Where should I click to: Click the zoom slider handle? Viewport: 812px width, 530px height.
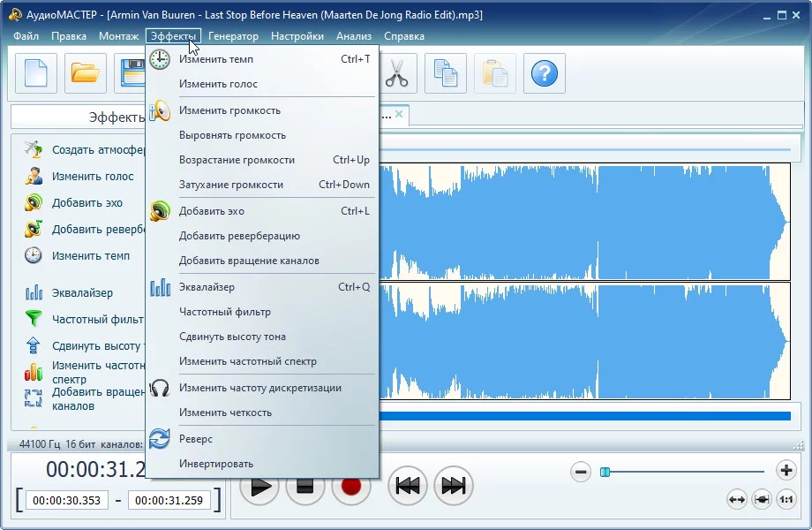click(x=605, y=472)
